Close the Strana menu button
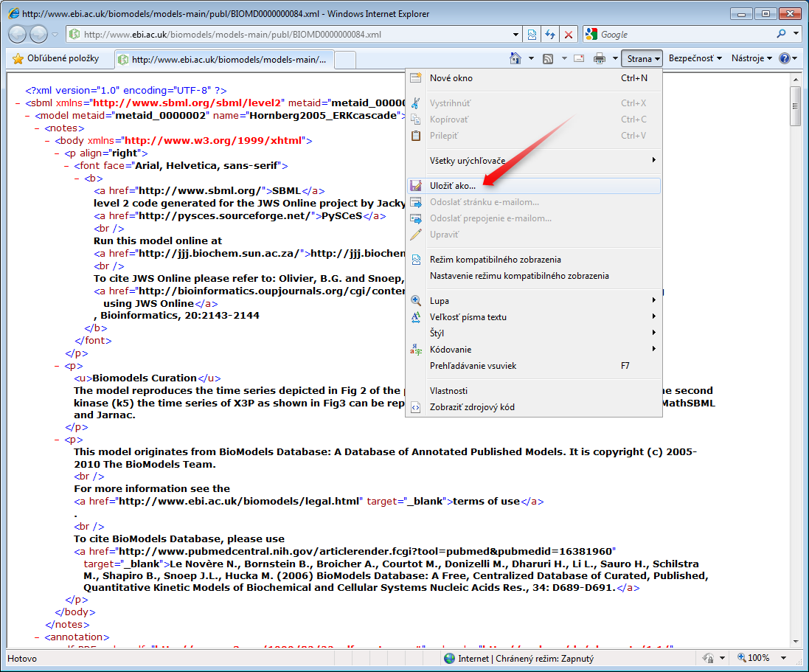This screenshot has width=809, height=672. (x=642, y=58)
